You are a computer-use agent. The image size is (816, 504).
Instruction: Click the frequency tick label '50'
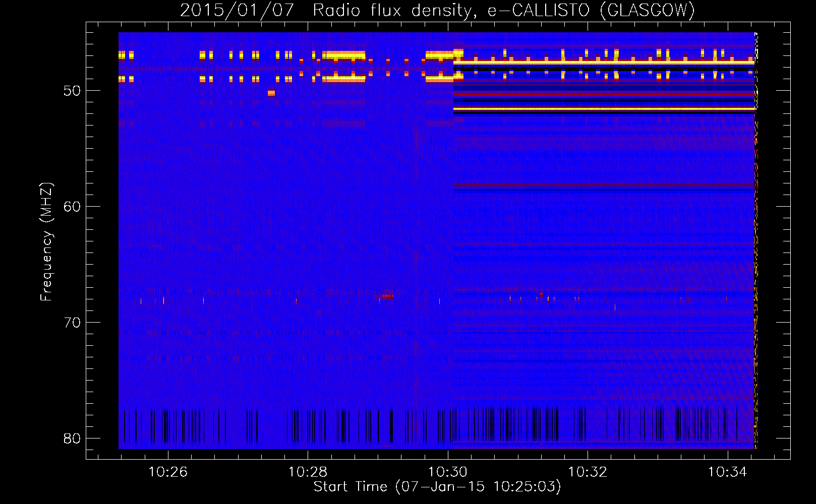pos(72,91)
